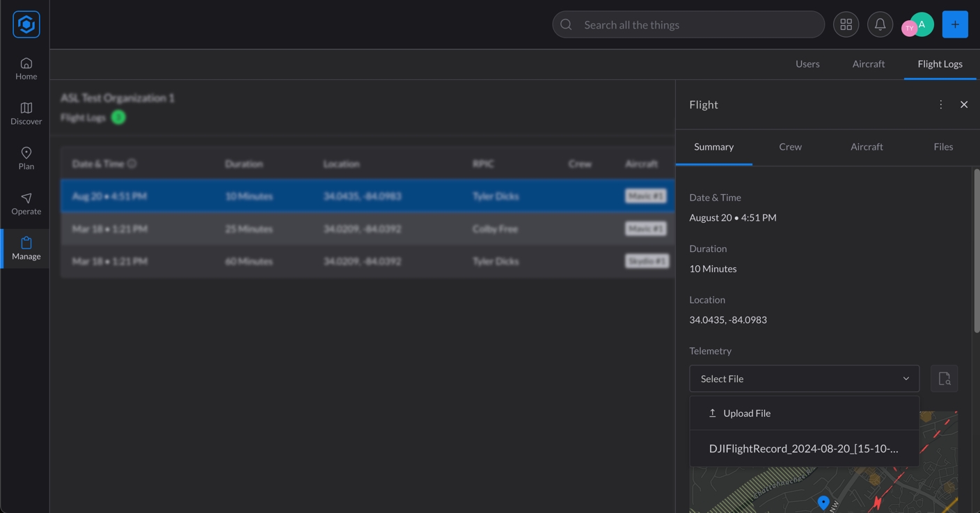Click Mavic #1 tag in Colby Free row
Image resolution: width=980 pixels, height=513 pixels.
pyautogui.click(x=645, y=228)
